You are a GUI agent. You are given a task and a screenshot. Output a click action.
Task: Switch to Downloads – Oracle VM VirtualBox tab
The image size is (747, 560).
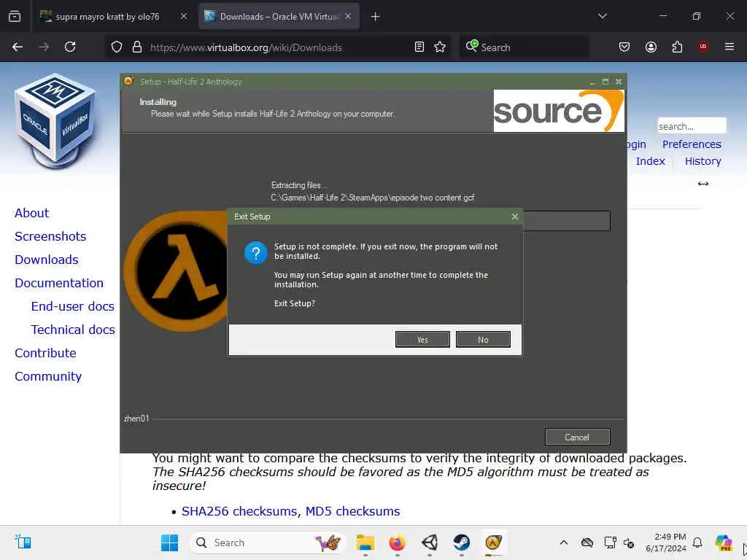(279, 17)
